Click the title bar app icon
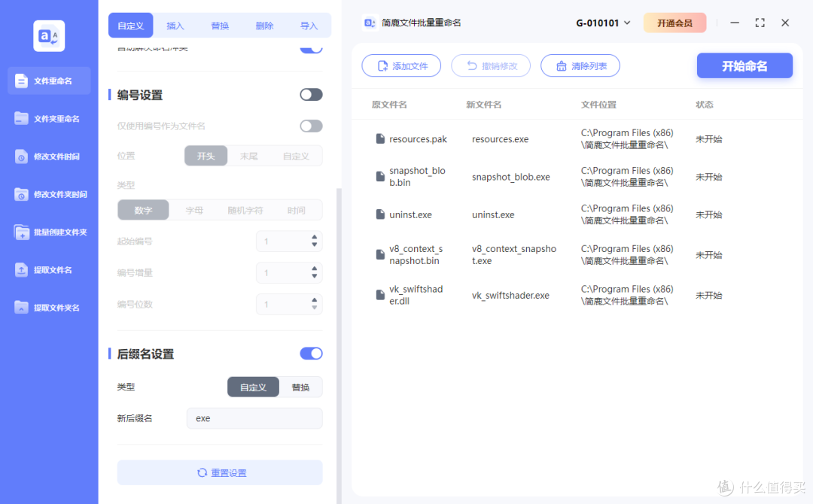The width and height of the screenshot is (813, 504). pos(370,23)
